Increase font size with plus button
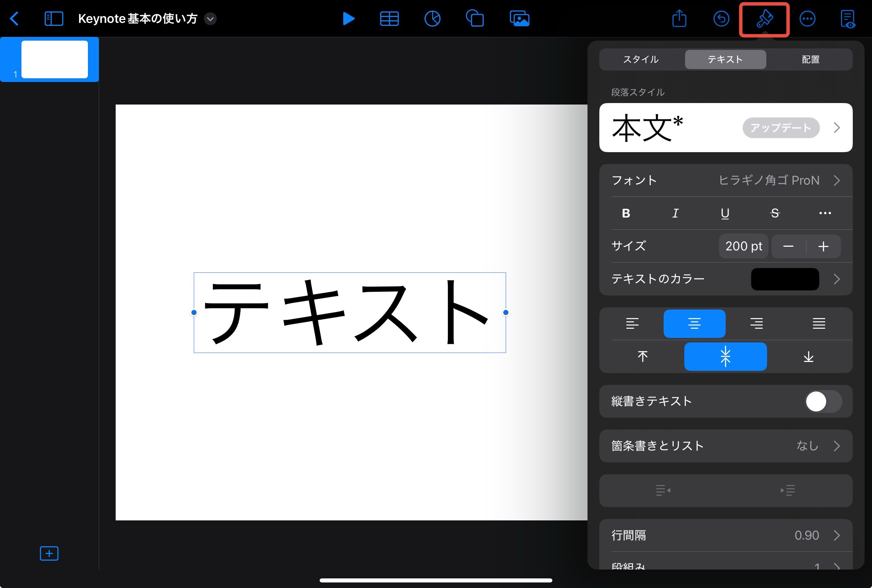 coord(823,246)
